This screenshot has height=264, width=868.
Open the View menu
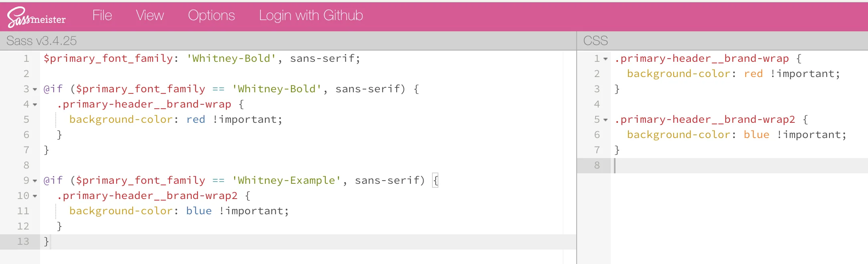coord(150,16)
